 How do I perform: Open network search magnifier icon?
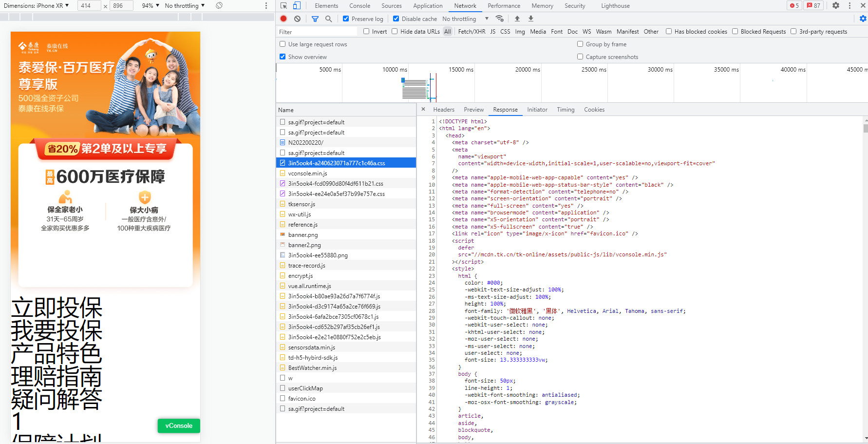click(329, 19)
